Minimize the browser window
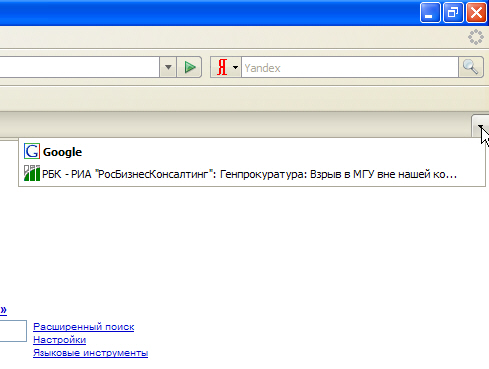 tap(430, 13)
